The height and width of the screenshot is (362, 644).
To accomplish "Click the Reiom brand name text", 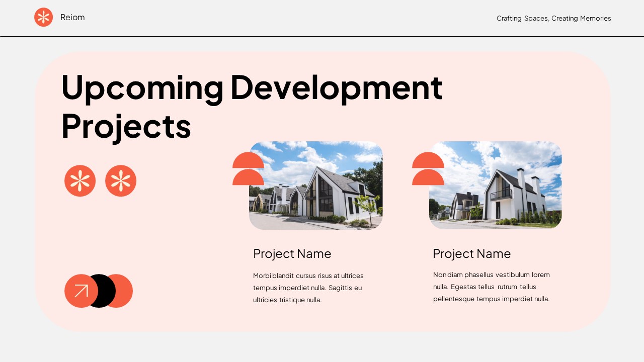I will [72, 17].
